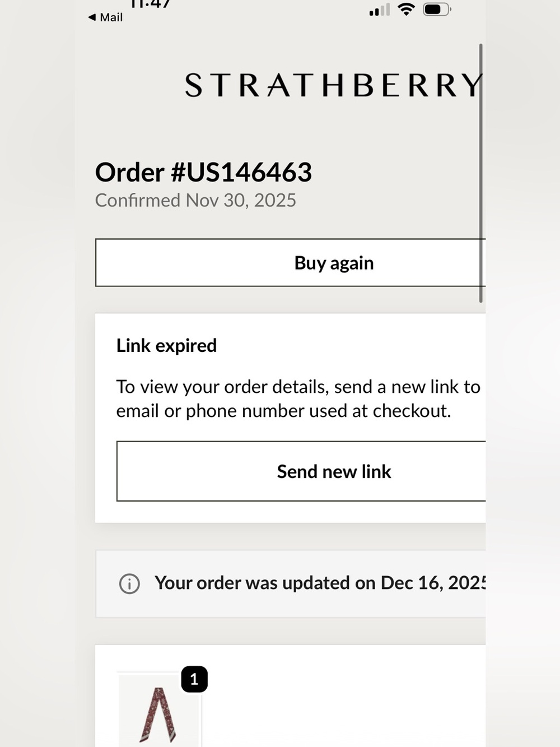Tap the cellular signal bars icon
Viewport: 560px width, 747px height.
(379, 10)
